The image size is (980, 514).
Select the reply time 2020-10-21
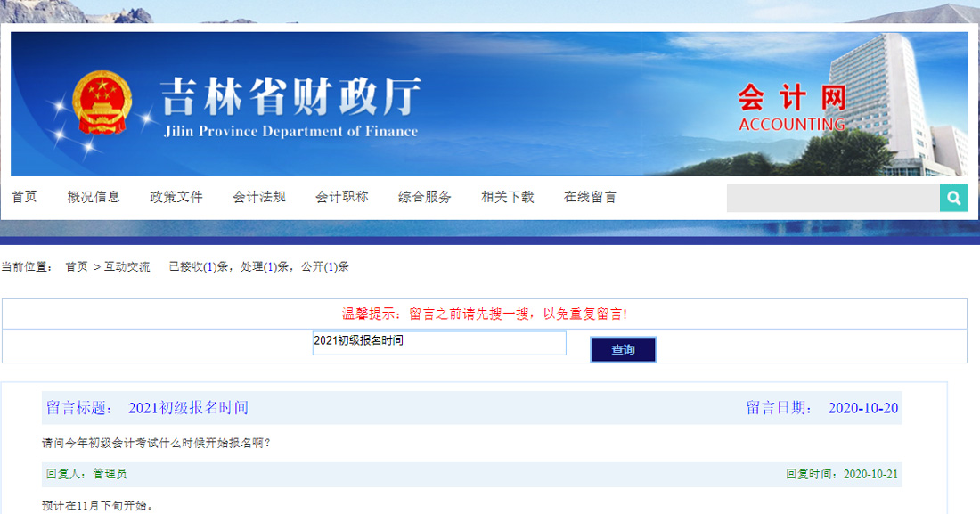point(870,475)
